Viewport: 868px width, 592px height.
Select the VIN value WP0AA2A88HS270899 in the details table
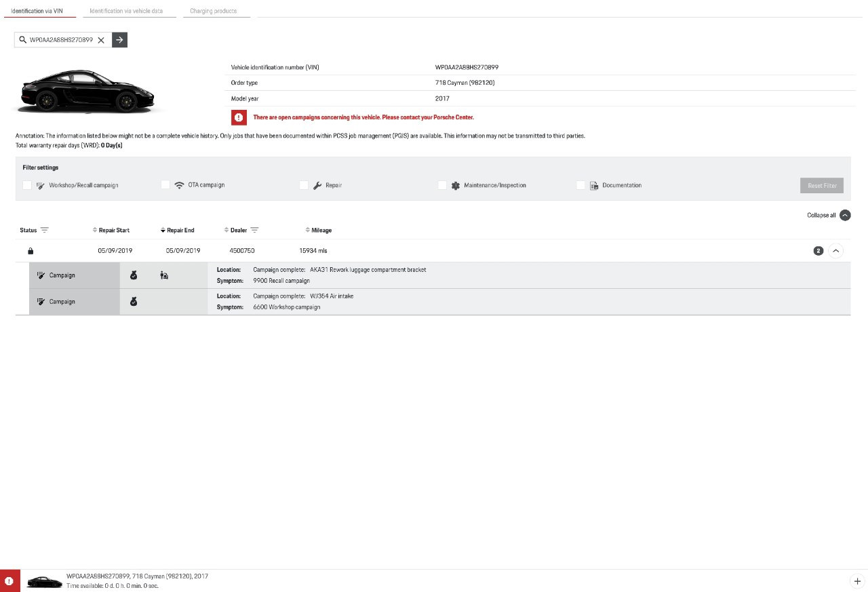point(467,67)
